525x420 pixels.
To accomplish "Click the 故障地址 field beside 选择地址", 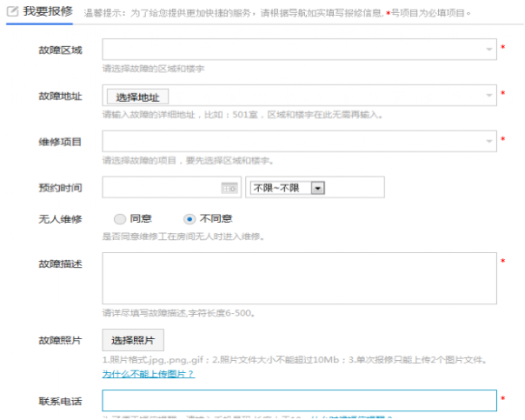I will 330,97.
